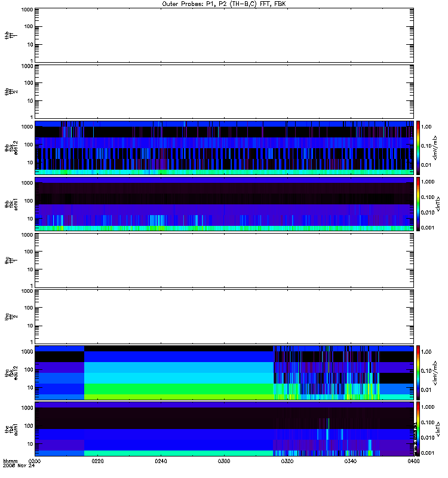Click the 'hhmm' axis unit label
This screenshot has width=448, height=478.
[x=10, y=461]
